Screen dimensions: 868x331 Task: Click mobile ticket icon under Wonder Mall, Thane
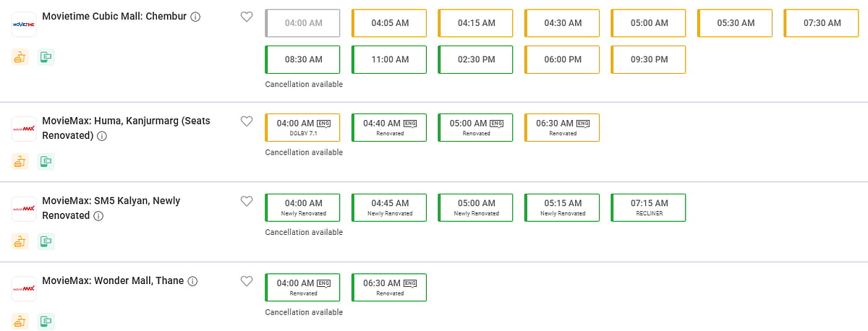[x=46, y=321]
